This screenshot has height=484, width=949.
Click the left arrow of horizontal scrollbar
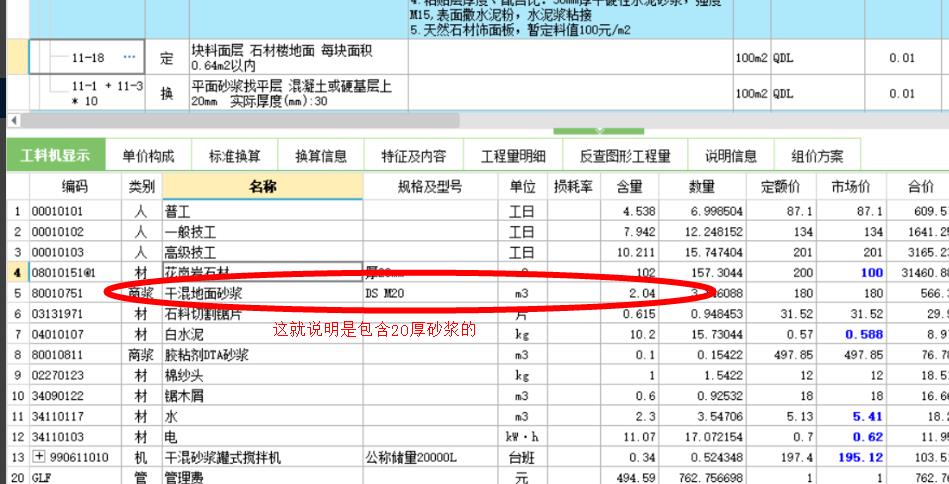13,120
